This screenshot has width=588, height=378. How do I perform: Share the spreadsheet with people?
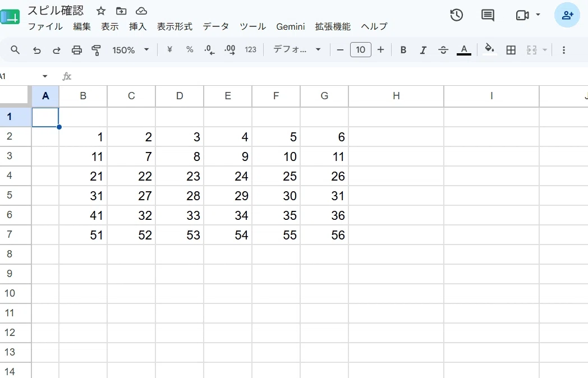coord(567,15)
